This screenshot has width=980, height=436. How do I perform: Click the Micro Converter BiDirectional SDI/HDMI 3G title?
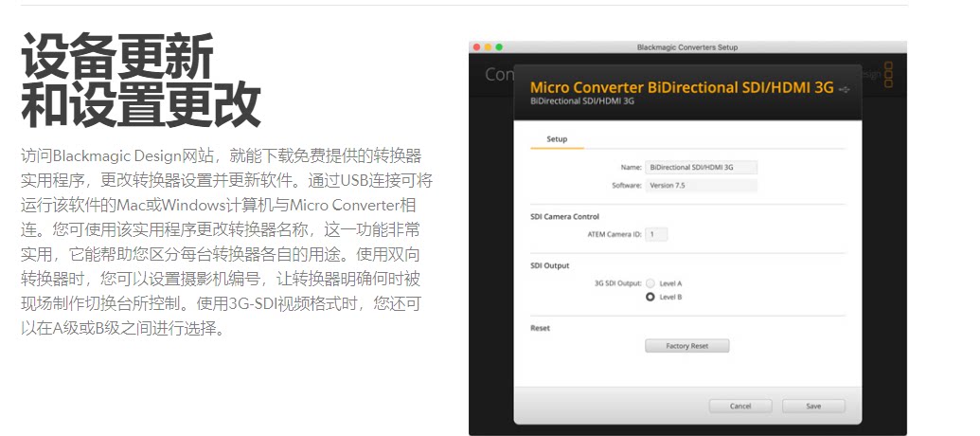[x=682, y=87]
